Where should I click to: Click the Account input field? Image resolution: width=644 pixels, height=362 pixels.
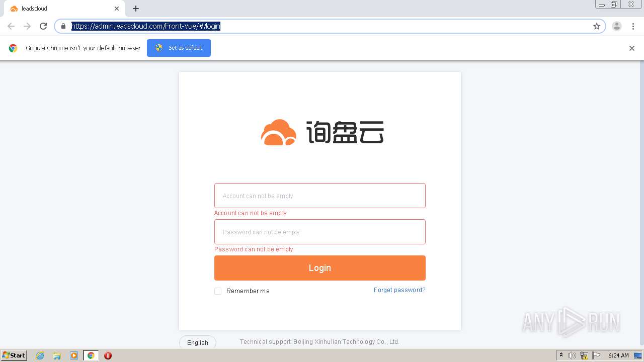(x=320, y=196)
